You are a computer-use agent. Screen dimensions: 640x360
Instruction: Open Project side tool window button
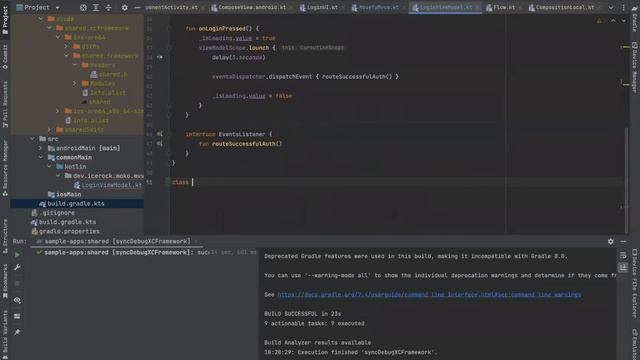pyautogui.click(x=5, y=20)
